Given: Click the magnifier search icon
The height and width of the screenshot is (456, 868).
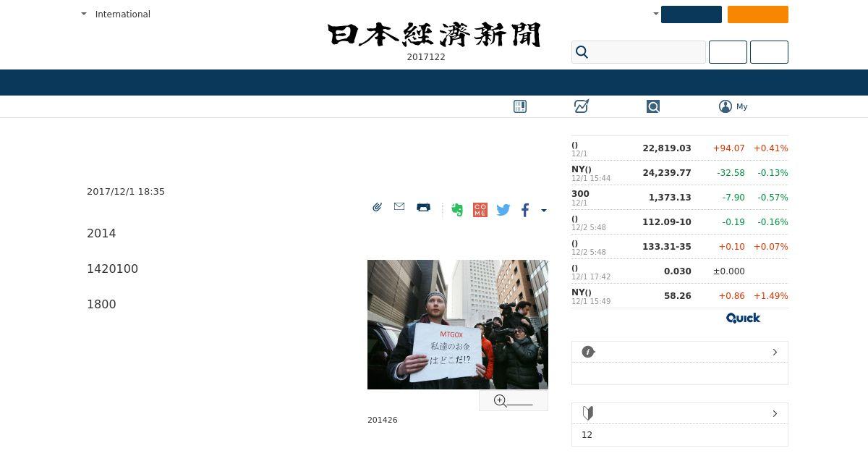Looking at the screenshot, I should pos(582,52).
